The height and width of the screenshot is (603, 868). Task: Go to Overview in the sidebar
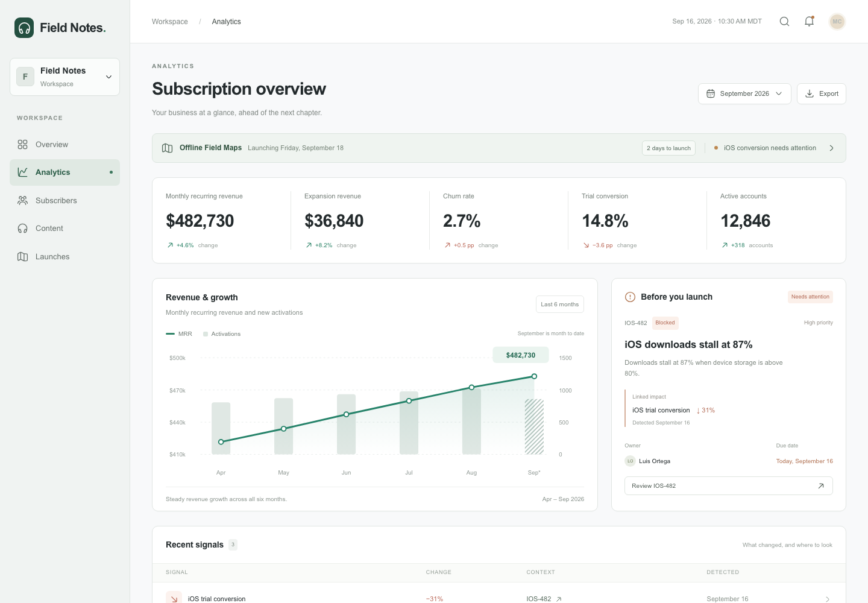[x=64, y=145]
